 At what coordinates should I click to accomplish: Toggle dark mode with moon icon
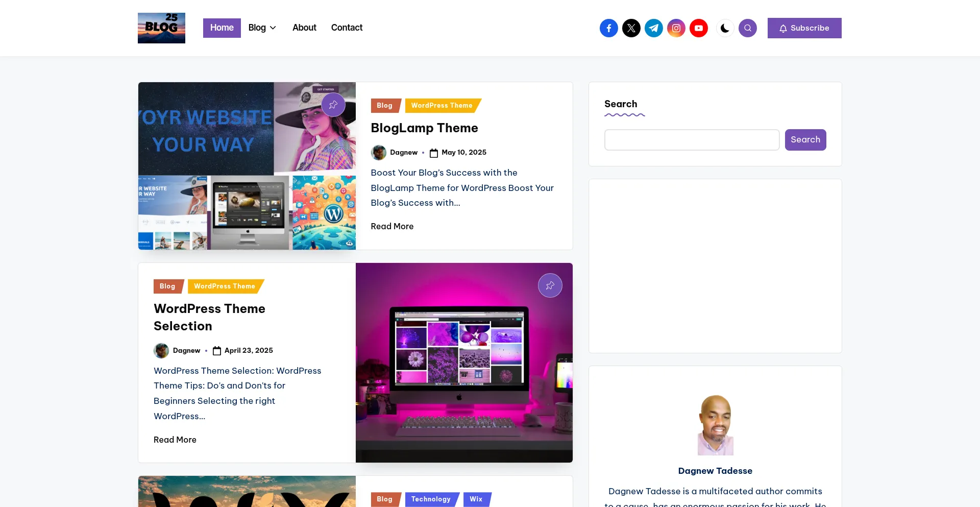pyautogui.click(x=725, y=28)
